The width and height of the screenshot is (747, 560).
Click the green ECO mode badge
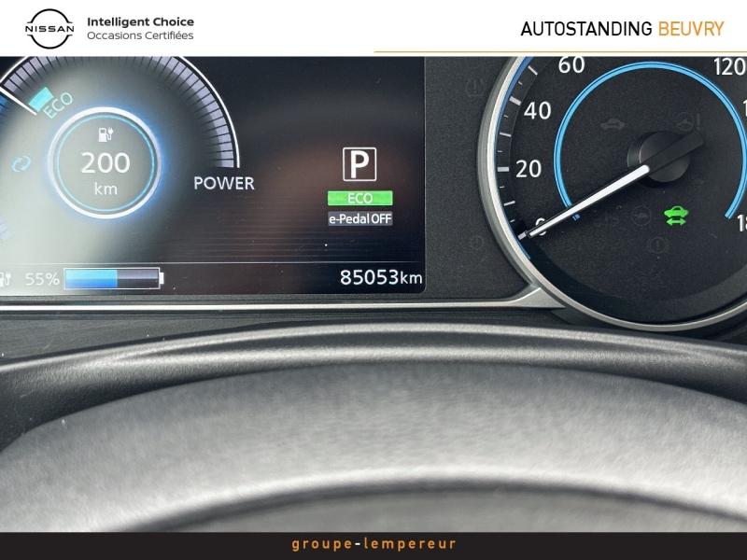(x=360, y=198)
